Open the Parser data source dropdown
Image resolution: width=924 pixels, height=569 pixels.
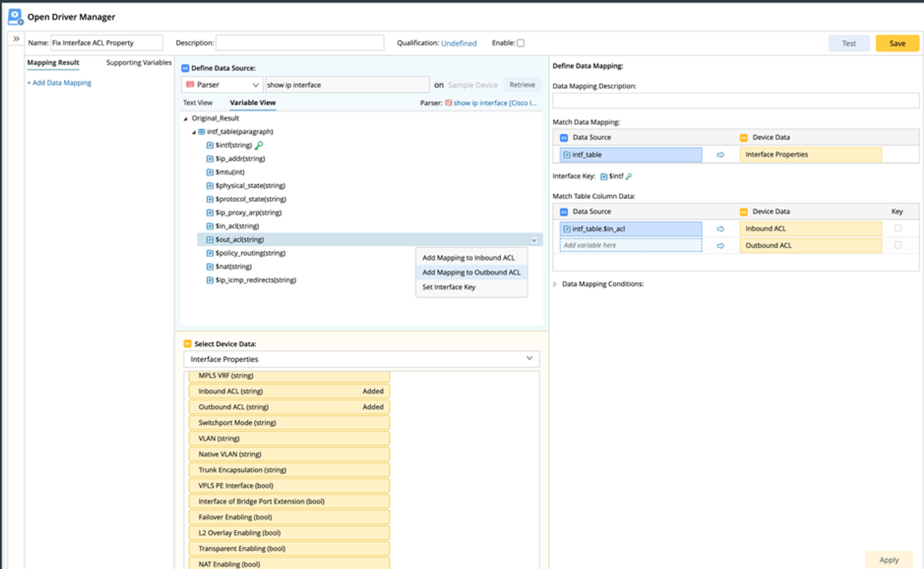pyautogui.click(x=222, y=85)
